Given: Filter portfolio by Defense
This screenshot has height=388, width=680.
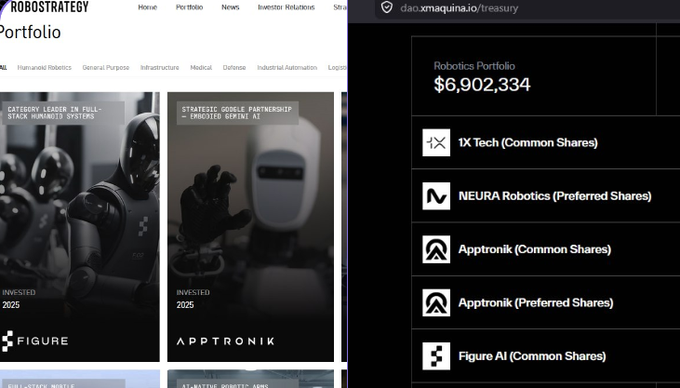Looking at the screenshot, I should click(234, 68).
